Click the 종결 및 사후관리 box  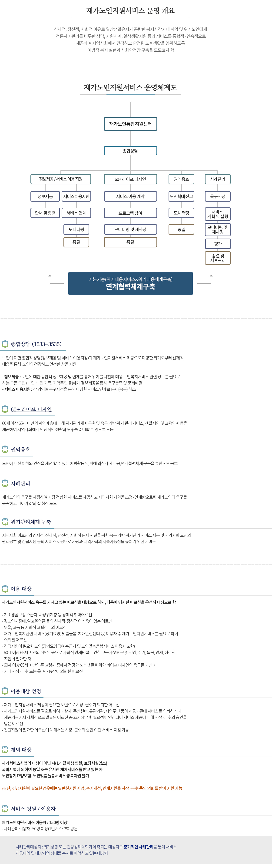[x=218, y=258]
